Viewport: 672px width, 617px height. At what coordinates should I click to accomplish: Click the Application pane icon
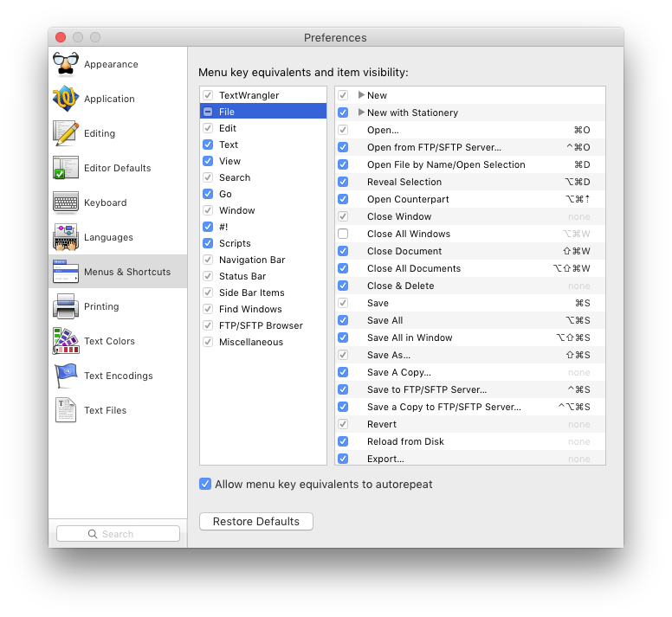[66, 99]
